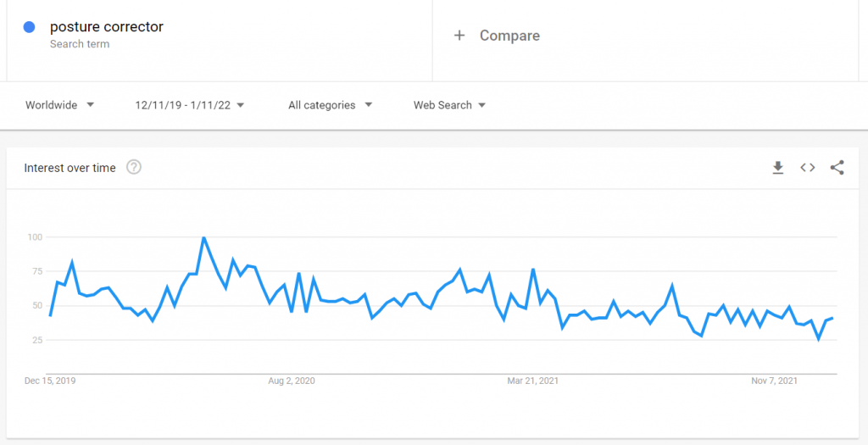
Task: Click the Mar 21, 2021 axis label
Action: tap(533, 381)
